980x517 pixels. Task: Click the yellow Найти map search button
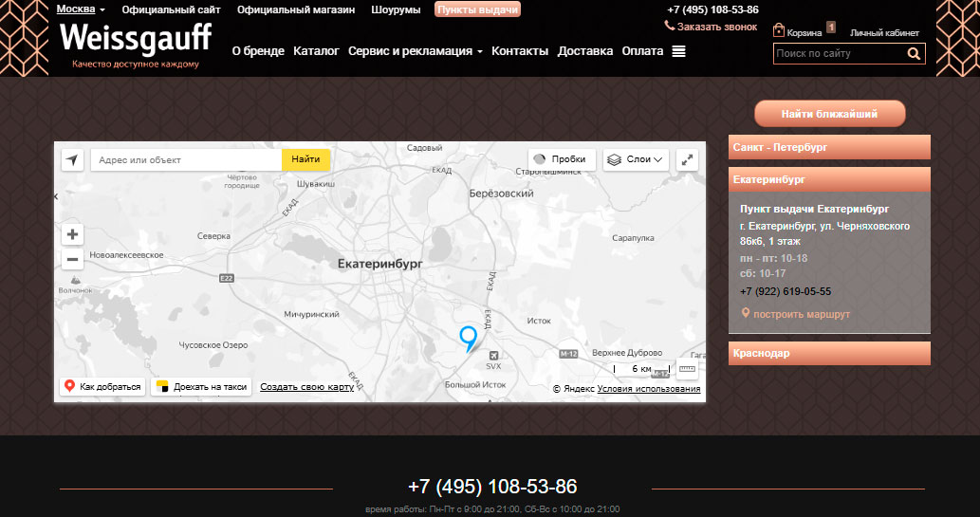(x=305, y=159)
